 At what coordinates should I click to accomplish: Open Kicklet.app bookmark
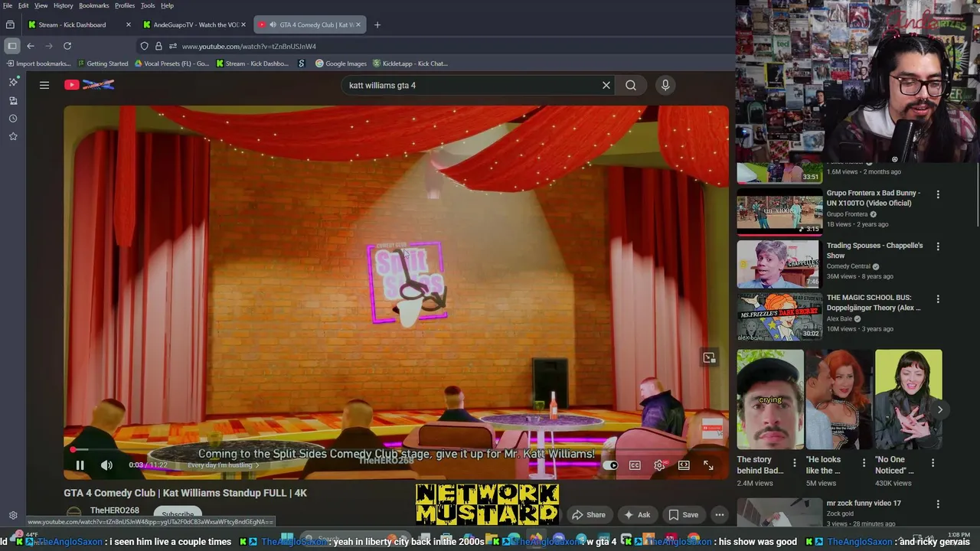(410, 64)
